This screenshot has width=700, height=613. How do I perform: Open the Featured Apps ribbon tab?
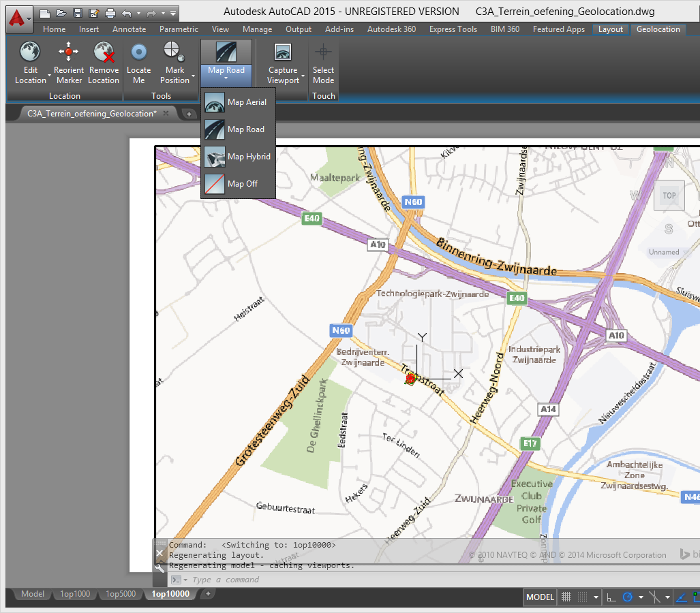click(x=558, y=29)
